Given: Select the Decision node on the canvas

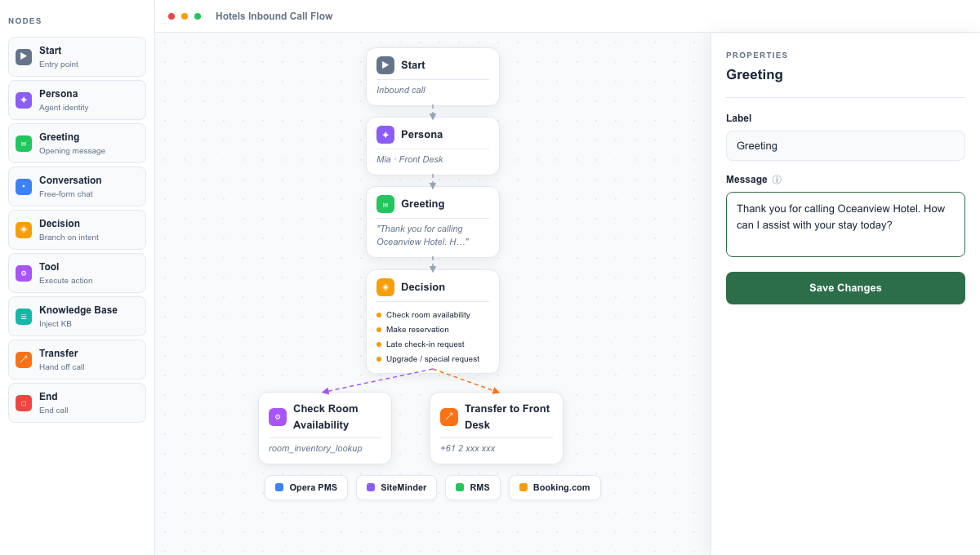Looking at the screenshot, I should [433, 321].
